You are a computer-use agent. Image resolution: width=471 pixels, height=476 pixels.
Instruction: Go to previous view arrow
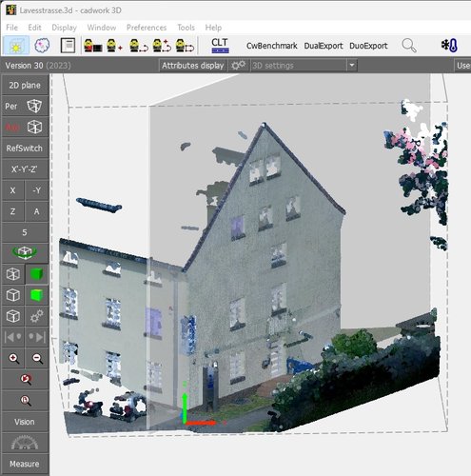tap(13, 337)
